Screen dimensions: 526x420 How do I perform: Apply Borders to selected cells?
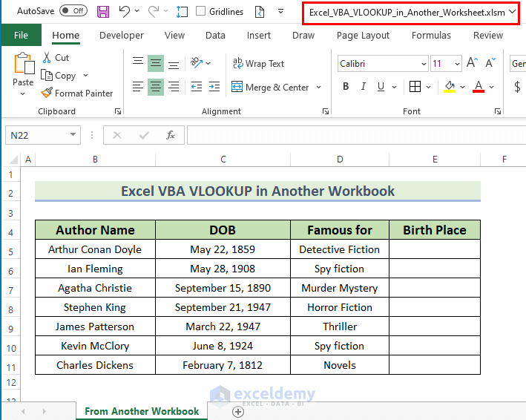pyautogui.click(x=415, y=87)
